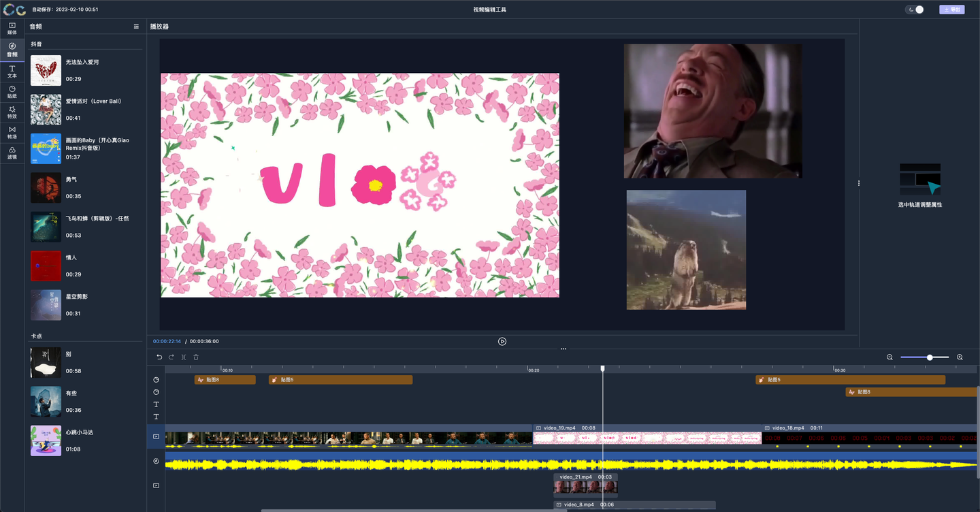Click the split clip scissors icon
Screen dimensions: 980x512
click(x=183, y=357)
